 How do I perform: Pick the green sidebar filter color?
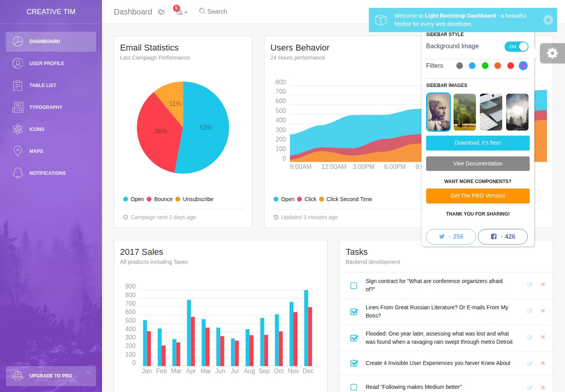pos(485,66)
